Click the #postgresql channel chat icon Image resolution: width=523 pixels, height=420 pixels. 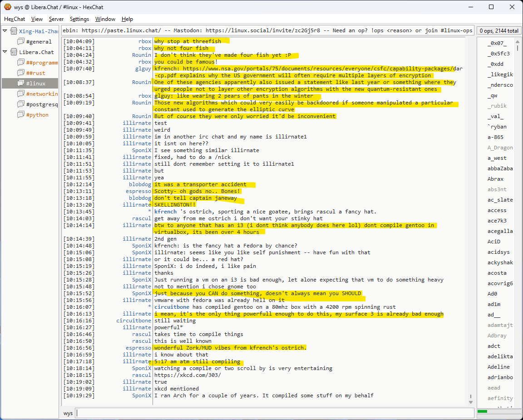coord(21,104)
